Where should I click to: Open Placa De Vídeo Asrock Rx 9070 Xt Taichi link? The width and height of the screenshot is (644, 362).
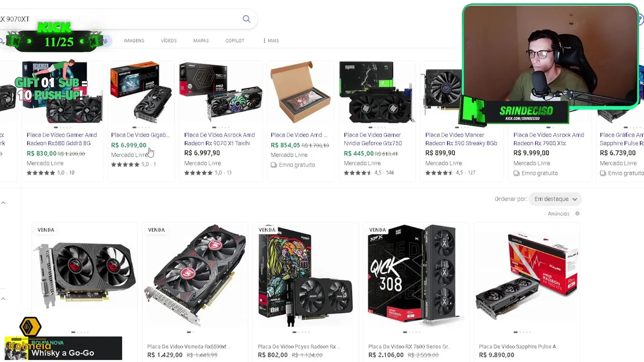[x=219, y=139]
